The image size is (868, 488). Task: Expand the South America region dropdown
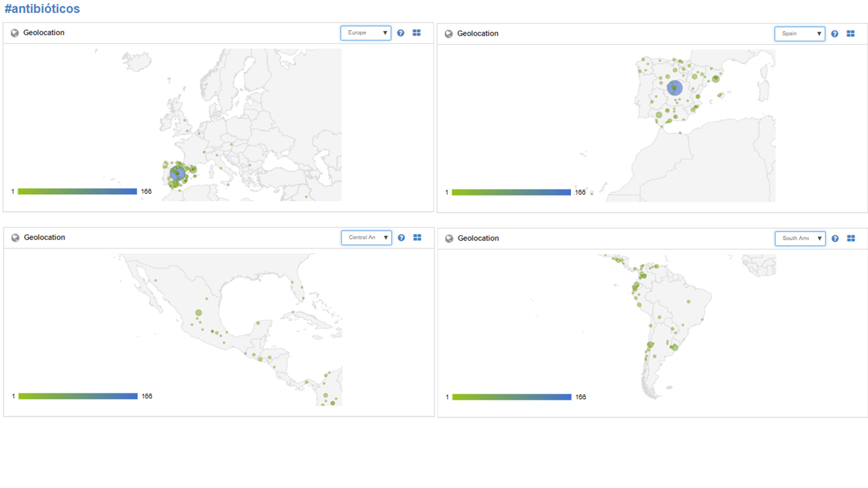800,238
